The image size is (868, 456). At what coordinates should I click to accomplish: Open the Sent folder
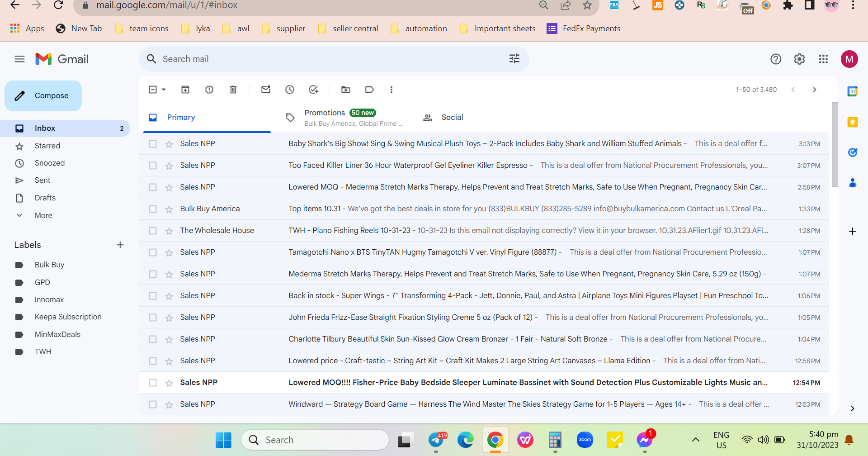coord(42,180)
